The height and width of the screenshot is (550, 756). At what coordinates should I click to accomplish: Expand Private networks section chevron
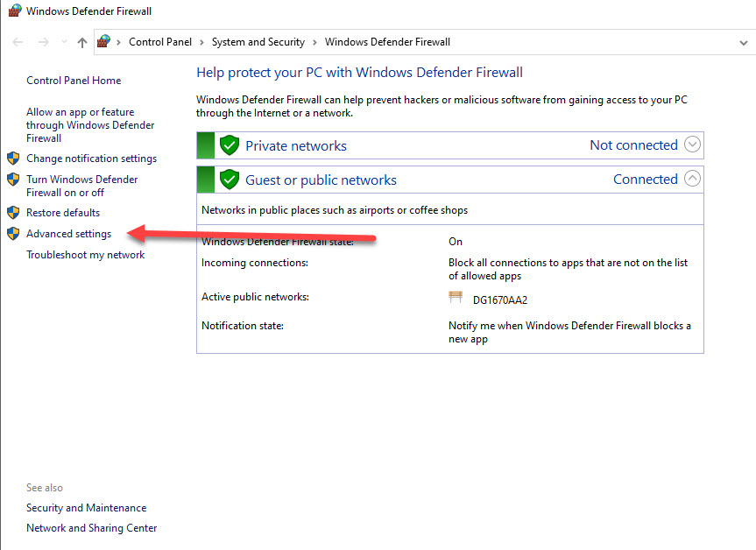692,145
